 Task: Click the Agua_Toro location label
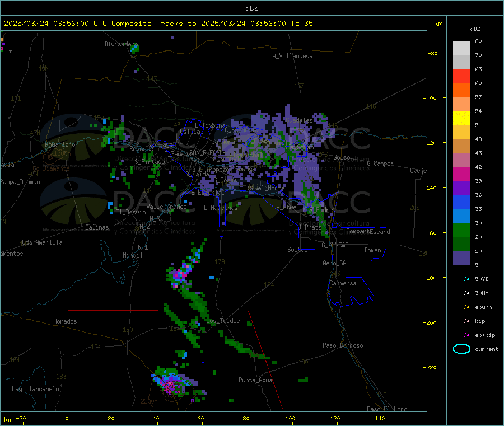tap(60, 144)
